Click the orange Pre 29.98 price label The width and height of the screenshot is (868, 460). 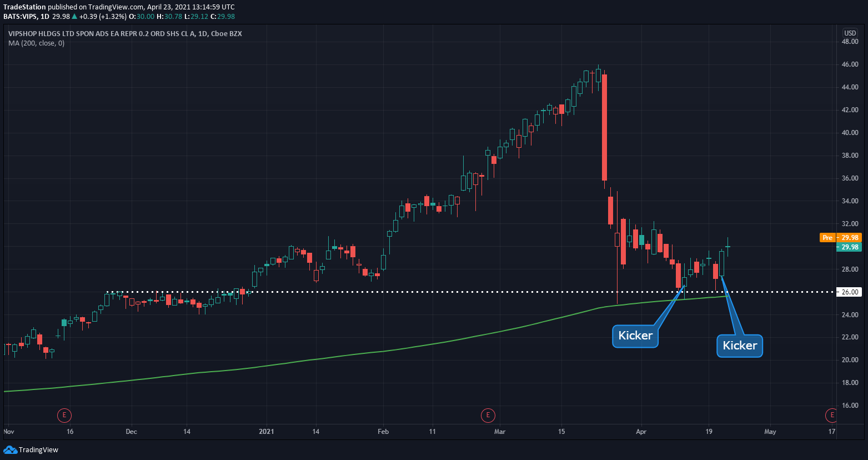point(840,238)
